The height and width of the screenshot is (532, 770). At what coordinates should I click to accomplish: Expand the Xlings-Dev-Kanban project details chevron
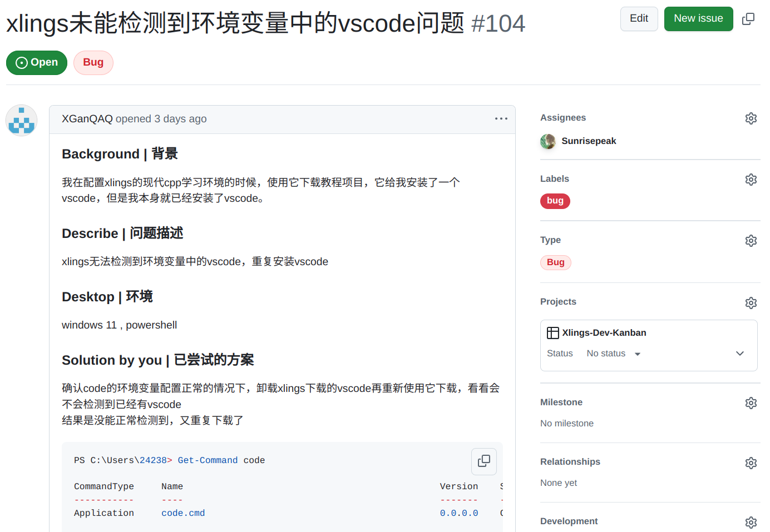[740, 354]
